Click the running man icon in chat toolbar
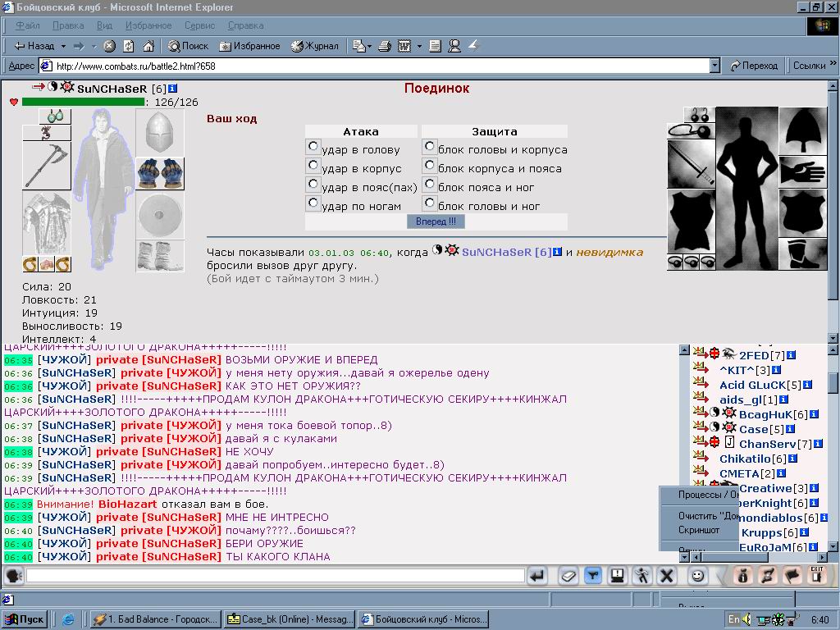 [641, 576]
